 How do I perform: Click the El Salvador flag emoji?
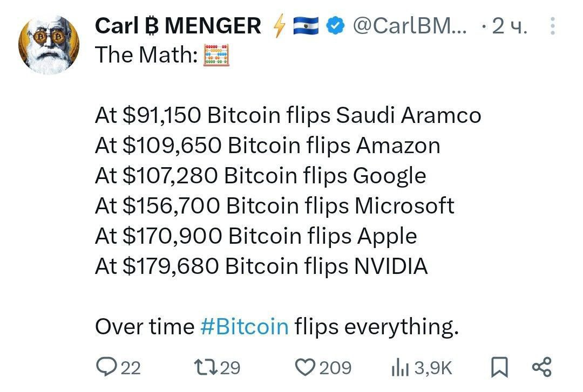pos(306,26)
